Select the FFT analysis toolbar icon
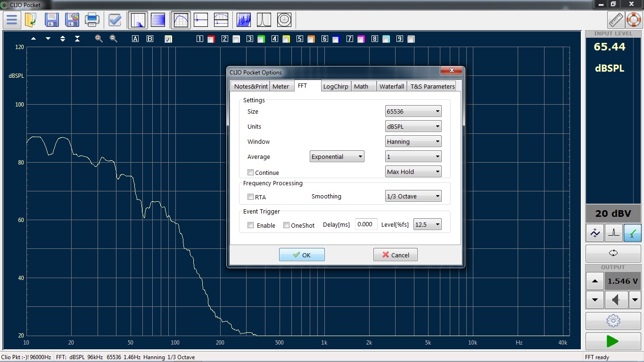Screen dimensions: 644x362 (x=138, y=20)
